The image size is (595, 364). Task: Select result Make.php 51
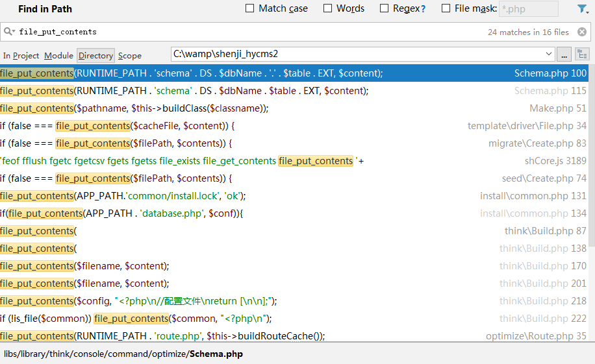pos(294,108)
